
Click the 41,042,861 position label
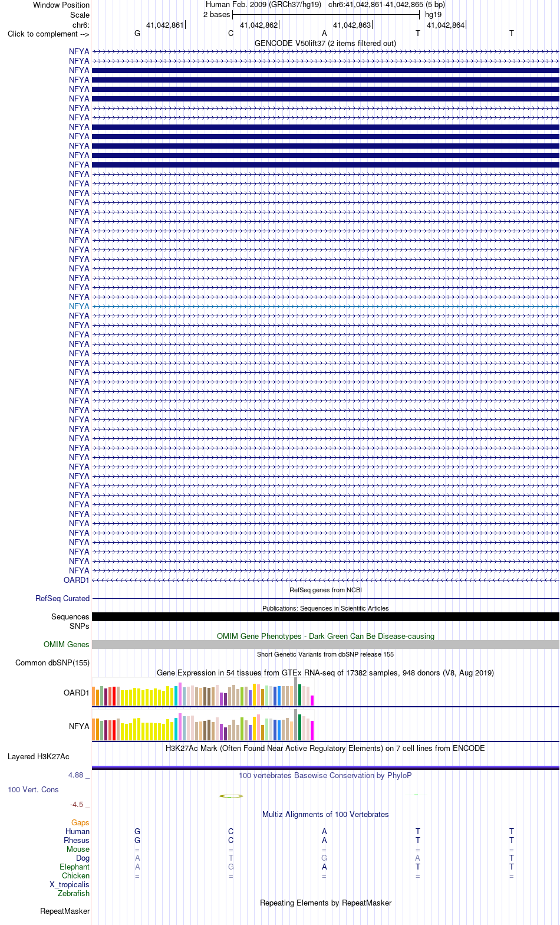click(165, 25)
